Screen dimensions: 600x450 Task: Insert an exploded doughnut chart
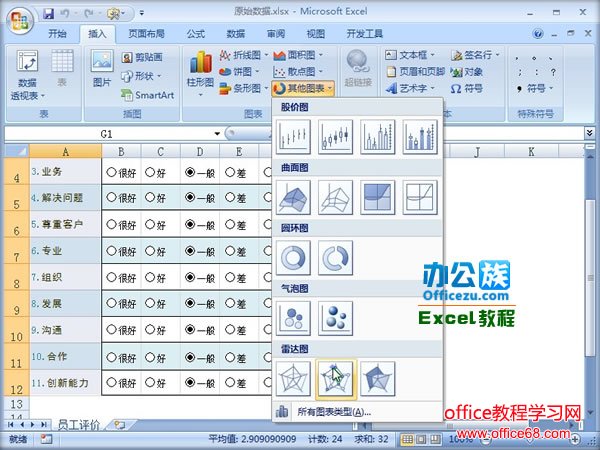pos(335,258)
